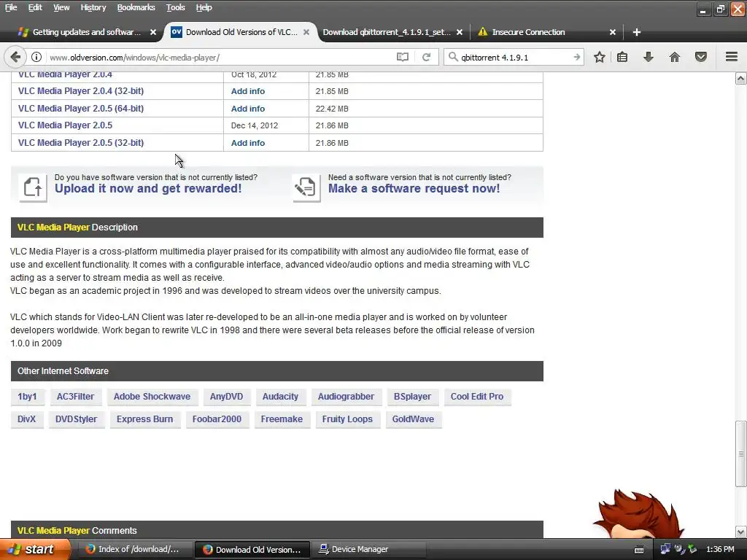Reload the current page
This screenshot has height=560, width=747.
(426, 57)
